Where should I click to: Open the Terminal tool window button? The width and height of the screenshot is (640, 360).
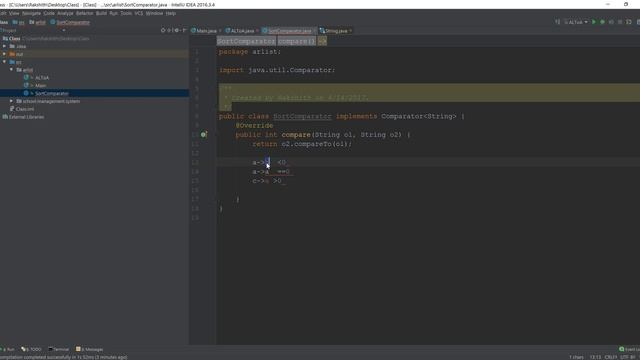59,349
